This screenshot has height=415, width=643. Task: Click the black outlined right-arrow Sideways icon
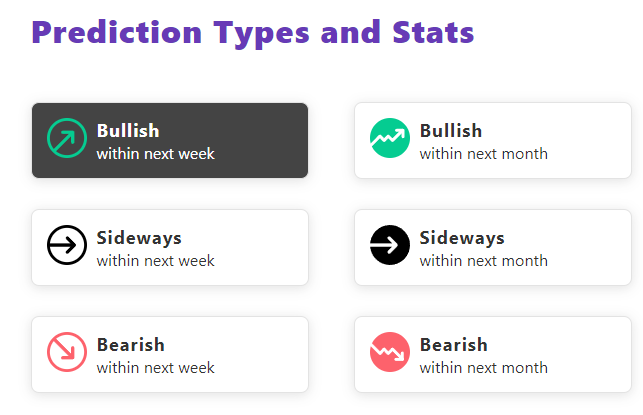click(x=67, y=245)
